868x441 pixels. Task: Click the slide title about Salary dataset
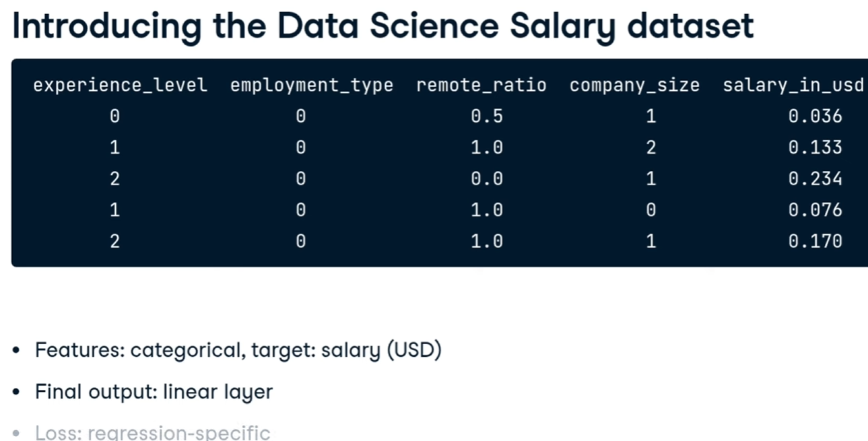(x=382, y=26)
